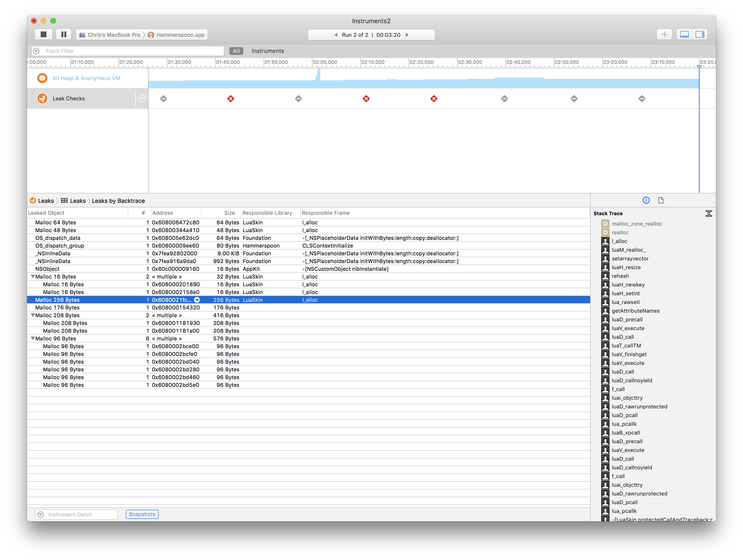Sort by Responsible Frame column header
The height and width of the screenshot is (560, 743).
point(445,213)
